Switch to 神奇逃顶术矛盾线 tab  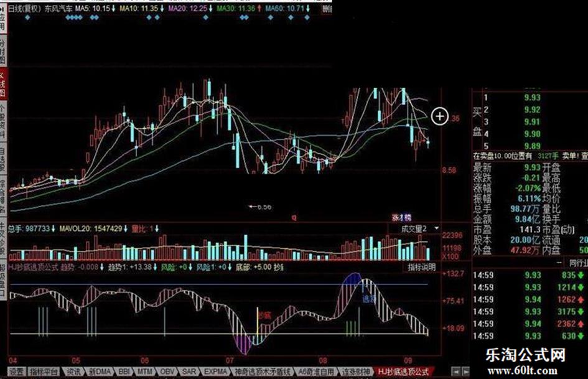(x=263, y=372)
